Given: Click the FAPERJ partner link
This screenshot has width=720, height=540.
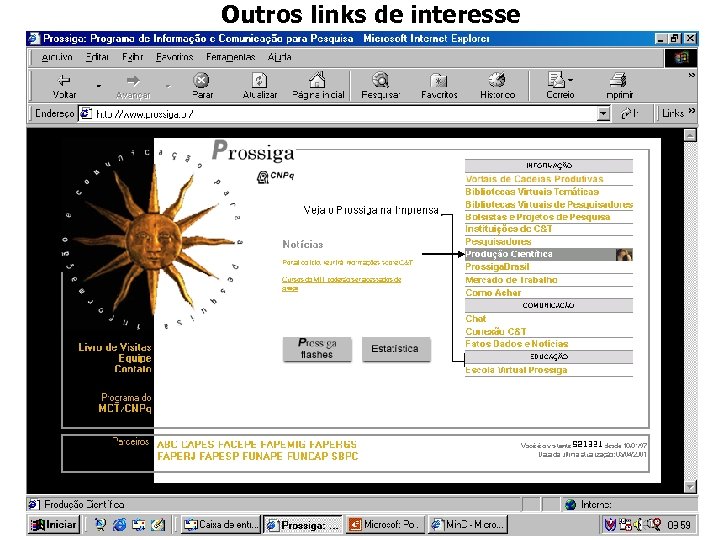Looking at the screenshot, I should tap(177, 456).
